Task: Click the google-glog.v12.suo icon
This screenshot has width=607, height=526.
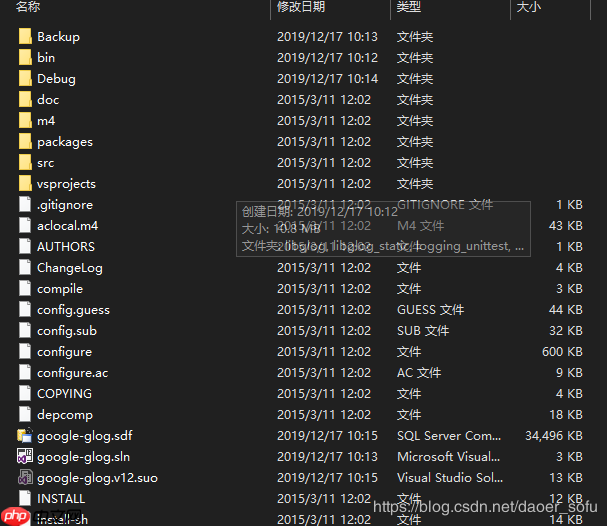Action: coord(25,477)
